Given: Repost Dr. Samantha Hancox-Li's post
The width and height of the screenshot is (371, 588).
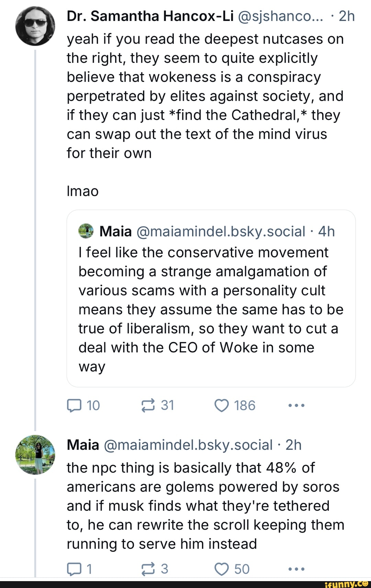Looking at the screenshot, I should pos(148,406).
